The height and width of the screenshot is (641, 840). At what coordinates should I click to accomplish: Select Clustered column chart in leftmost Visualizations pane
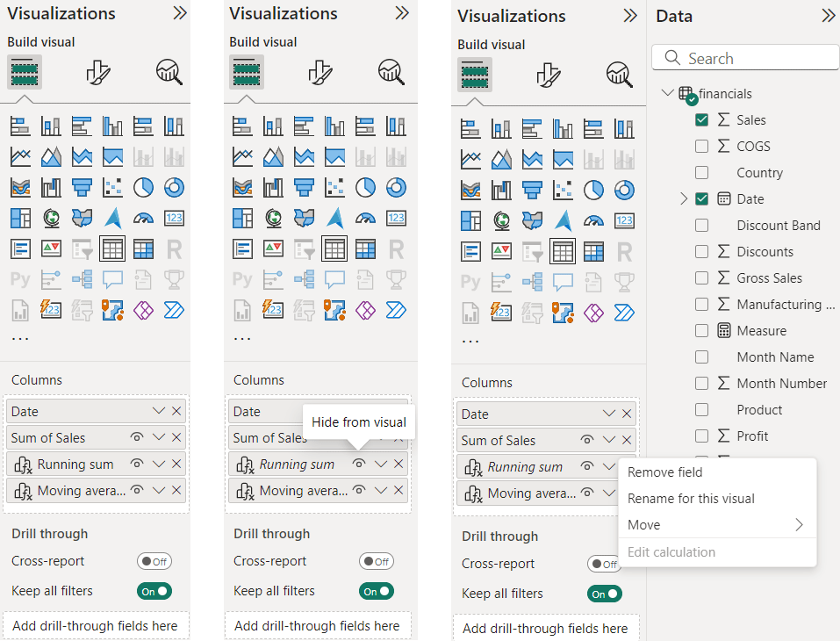(x=113, y=126)
